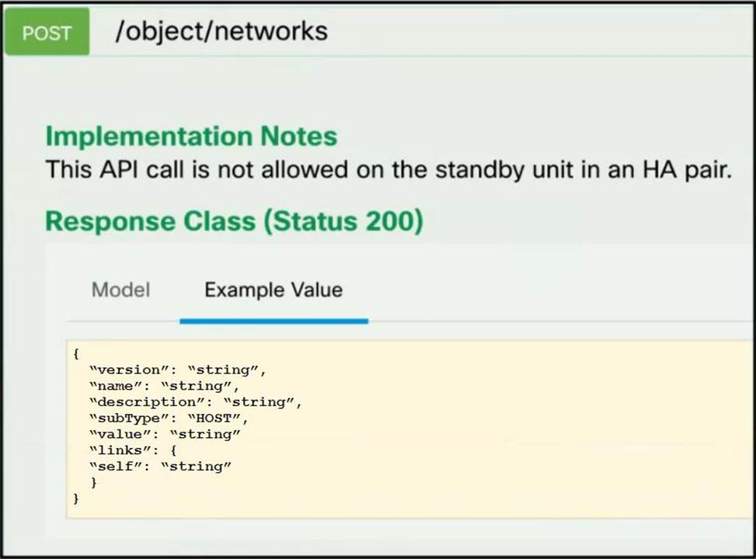This screenshot has height=559, width=756.
Task: Click the HA pair standby unit note text
Action: pos(388,169)
